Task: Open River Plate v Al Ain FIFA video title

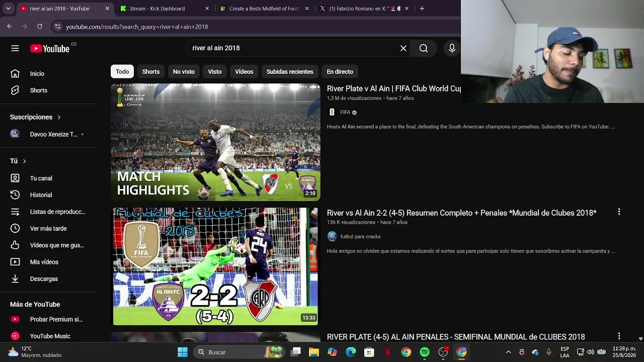Action: pyautogui.click(x=394, y=88)
